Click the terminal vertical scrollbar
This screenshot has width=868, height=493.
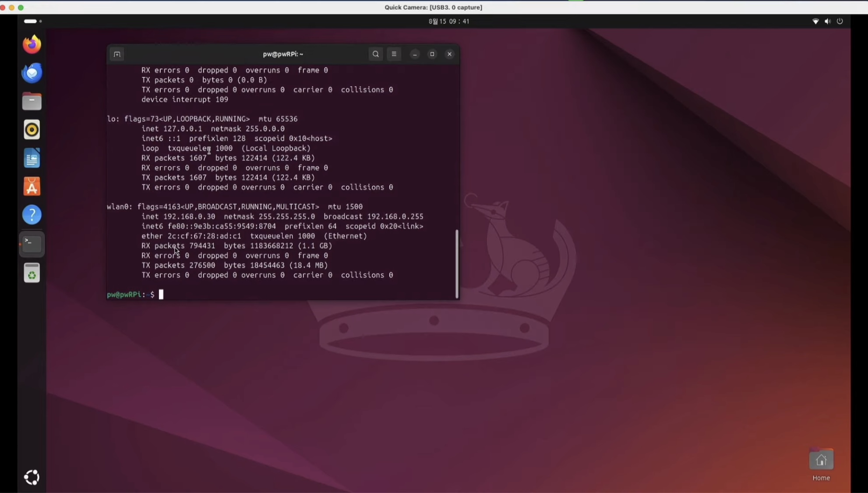[457, 263]
